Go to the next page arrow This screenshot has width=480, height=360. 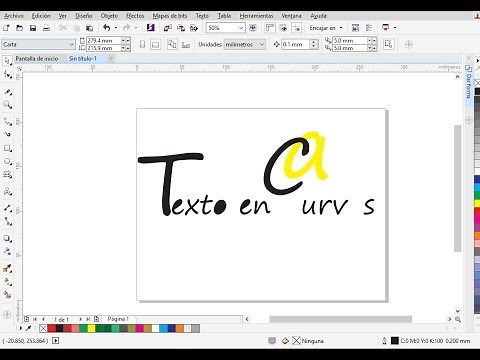(80, 319)
